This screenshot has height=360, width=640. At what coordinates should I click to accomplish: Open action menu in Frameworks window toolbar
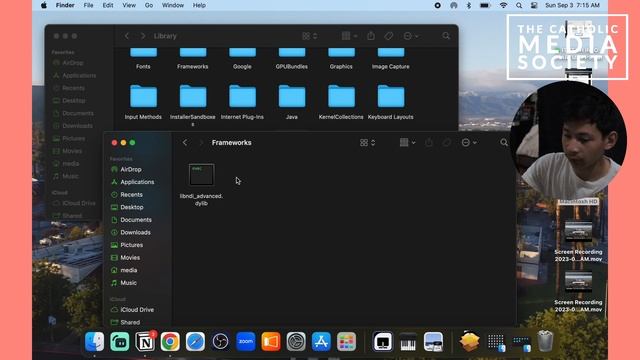pos(469,142)
